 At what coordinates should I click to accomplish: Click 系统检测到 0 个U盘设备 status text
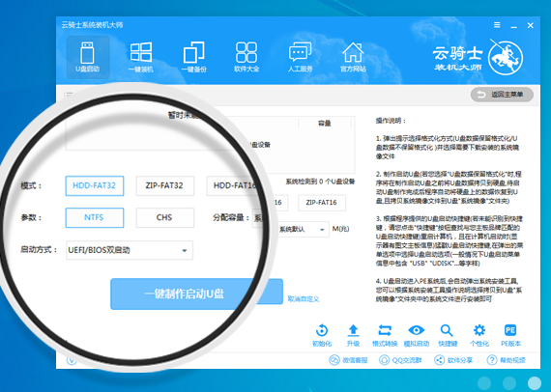pos(320,182)
